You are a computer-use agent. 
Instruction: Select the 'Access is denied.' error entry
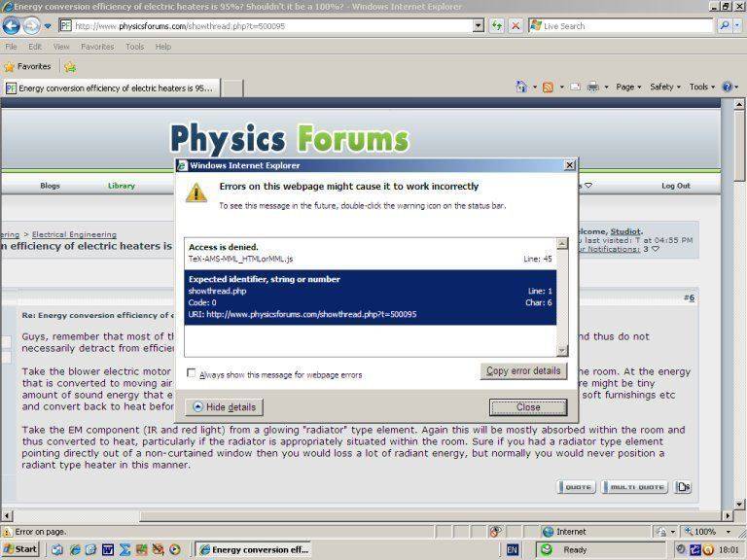point(371,253)
